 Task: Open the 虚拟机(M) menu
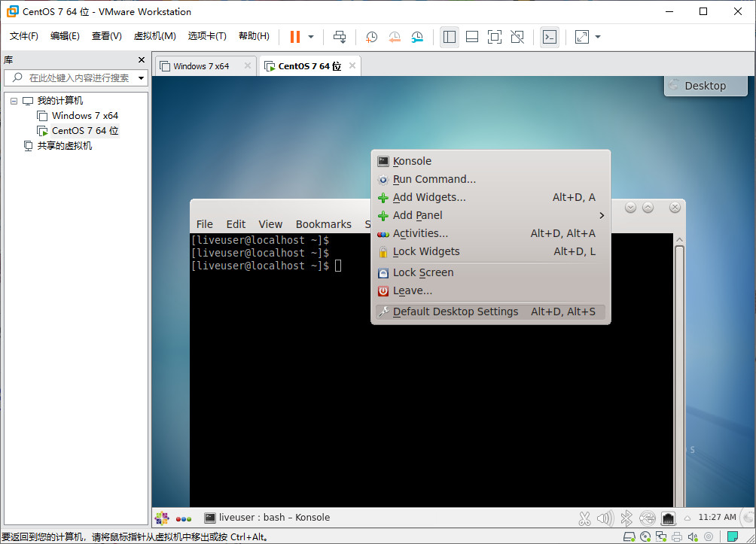[155, 36]
